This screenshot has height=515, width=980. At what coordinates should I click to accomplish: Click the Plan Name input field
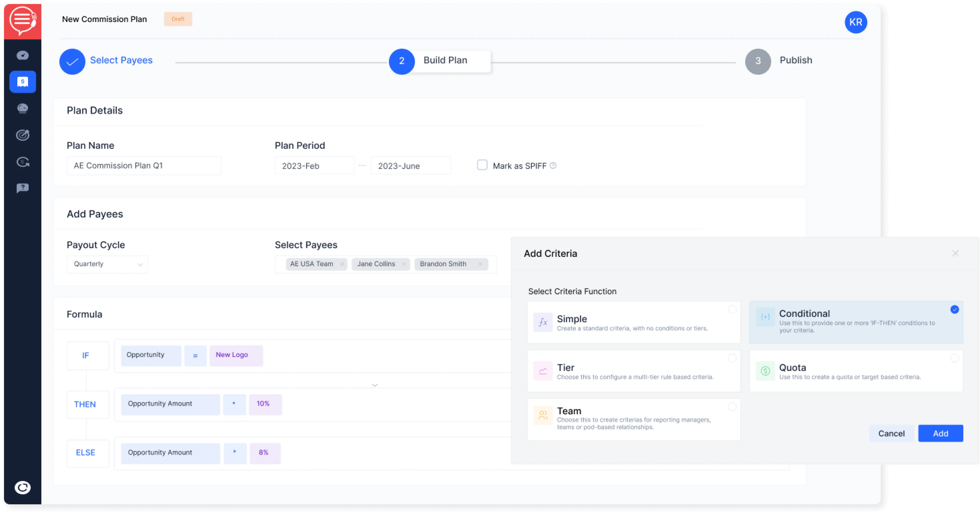click(x=144, y=166)
